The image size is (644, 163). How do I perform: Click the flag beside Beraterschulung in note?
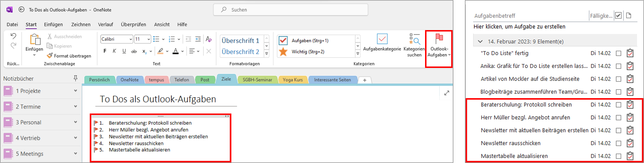tap(96, 123)
